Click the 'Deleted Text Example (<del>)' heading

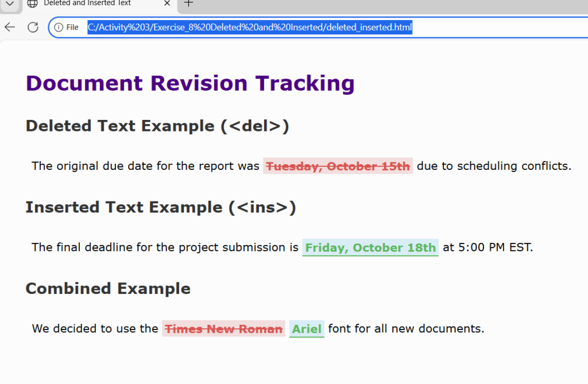click(157, 126)
